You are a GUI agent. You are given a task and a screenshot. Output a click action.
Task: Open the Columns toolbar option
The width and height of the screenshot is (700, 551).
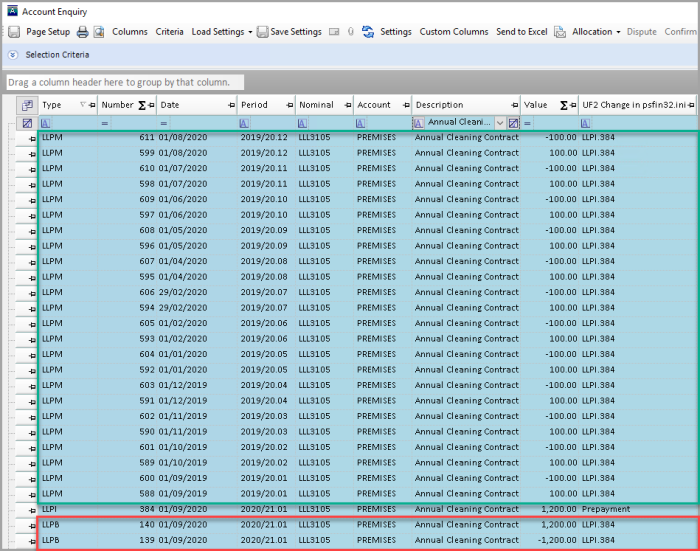pos(129,32)
